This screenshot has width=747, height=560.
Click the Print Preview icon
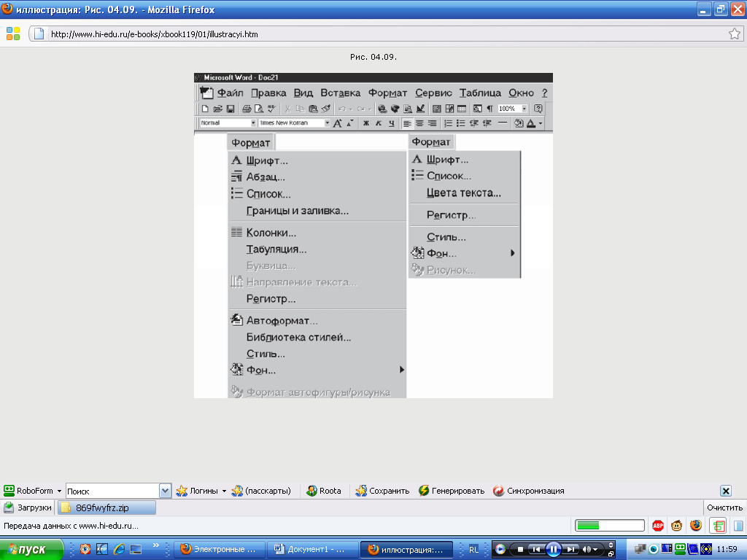(x=259, y=109)
